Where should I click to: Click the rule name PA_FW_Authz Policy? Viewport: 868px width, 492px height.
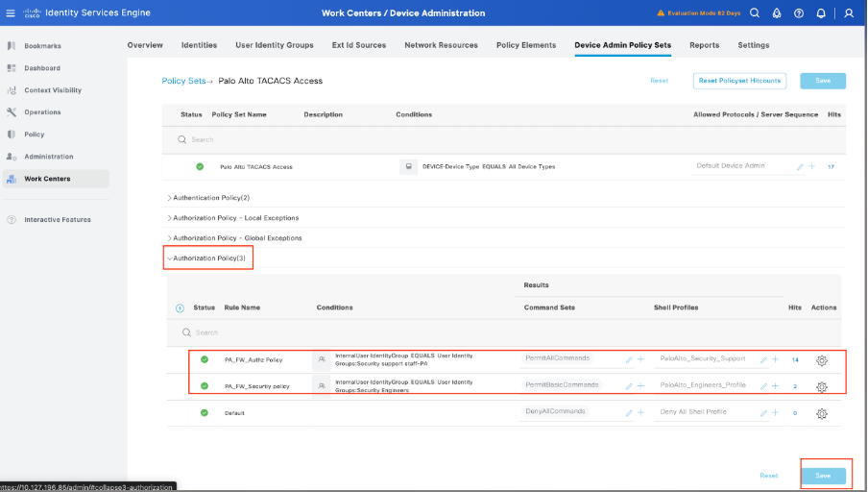tap(253, 360)
